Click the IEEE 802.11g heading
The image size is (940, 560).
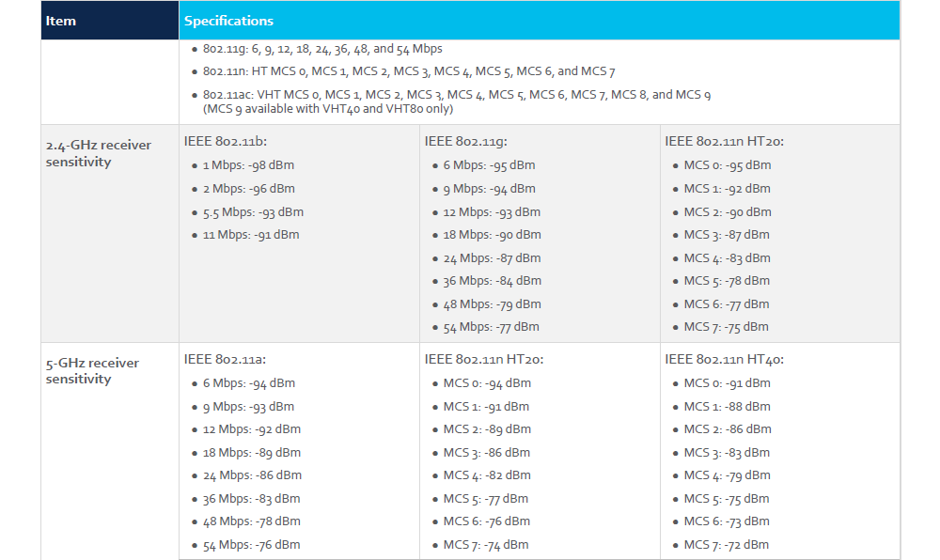click(x=466, y=142)
